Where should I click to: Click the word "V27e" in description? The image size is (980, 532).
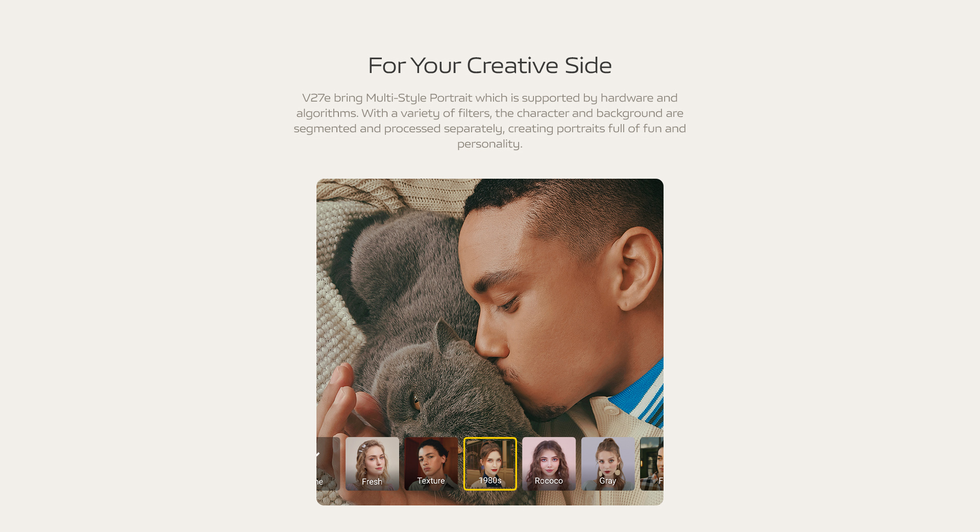click(x=316, y=98)
